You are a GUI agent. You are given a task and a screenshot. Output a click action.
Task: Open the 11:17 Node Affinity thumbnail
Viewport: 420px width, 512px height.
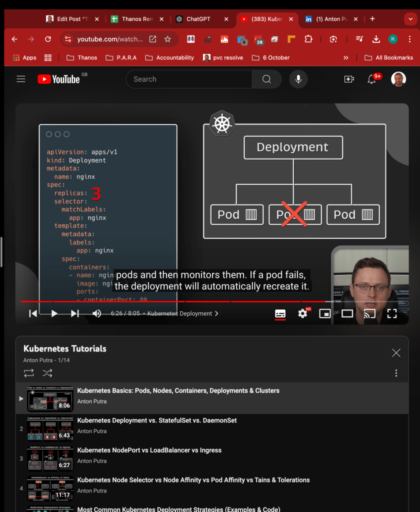click(x=50, y=488)
